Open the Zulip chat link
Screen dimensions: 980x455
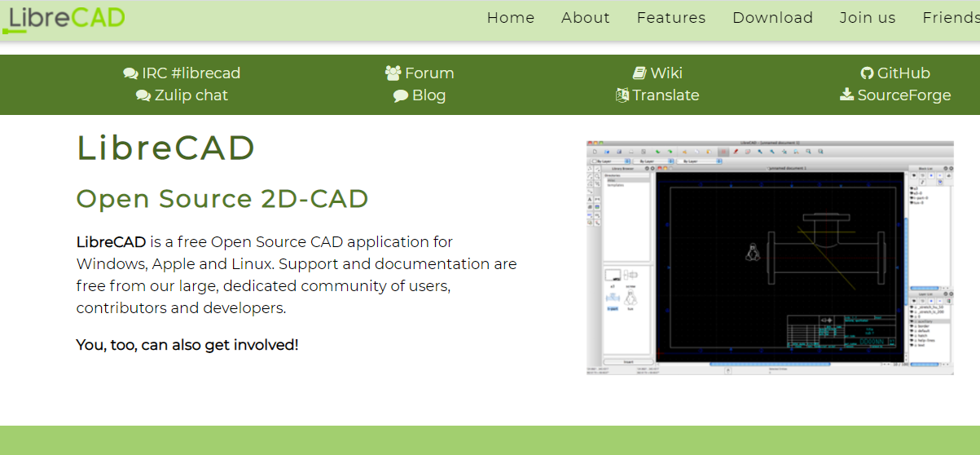tap(191, 95)
